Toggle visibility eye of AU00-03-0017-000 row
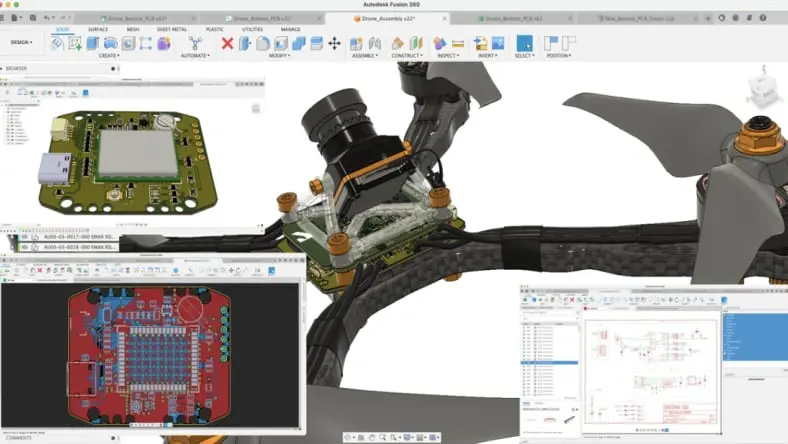788x444 pixels. [x=25, y=236]
